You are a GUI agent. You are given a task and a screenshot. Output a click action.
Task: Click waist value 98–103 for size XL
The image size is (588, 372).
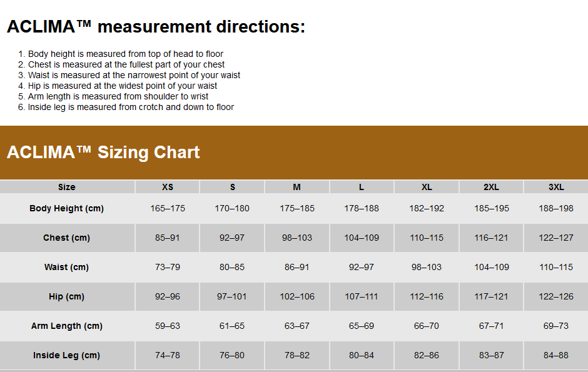[427, 267]
